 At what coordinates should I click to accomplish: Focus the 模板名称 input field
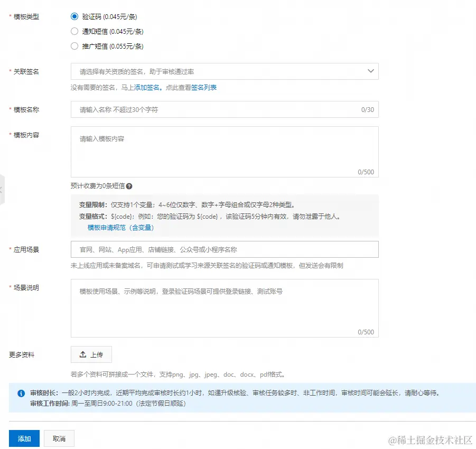[x=225, y=109]
